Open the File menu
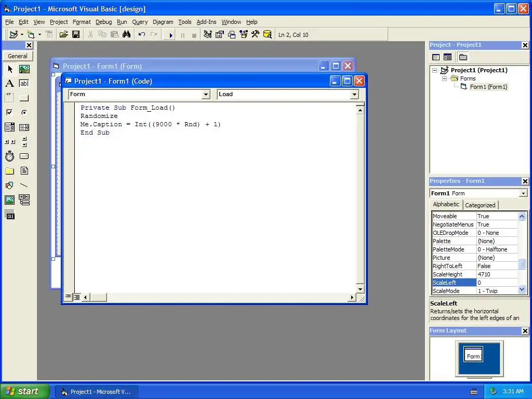The width and height of the screenshot is (532, 399). [x=9, y=22]
